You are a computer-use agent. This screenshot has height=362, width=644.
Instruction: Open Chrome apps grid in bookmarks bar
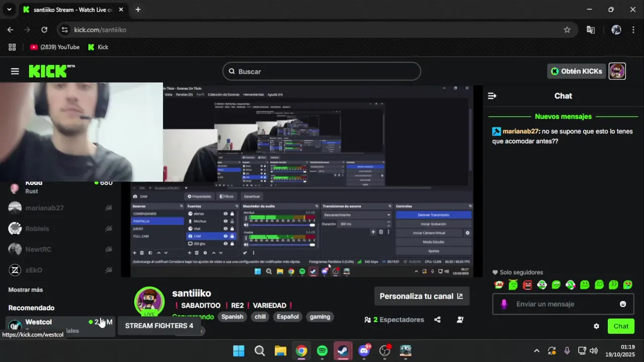pyautogui.click(x=13, y=47)
